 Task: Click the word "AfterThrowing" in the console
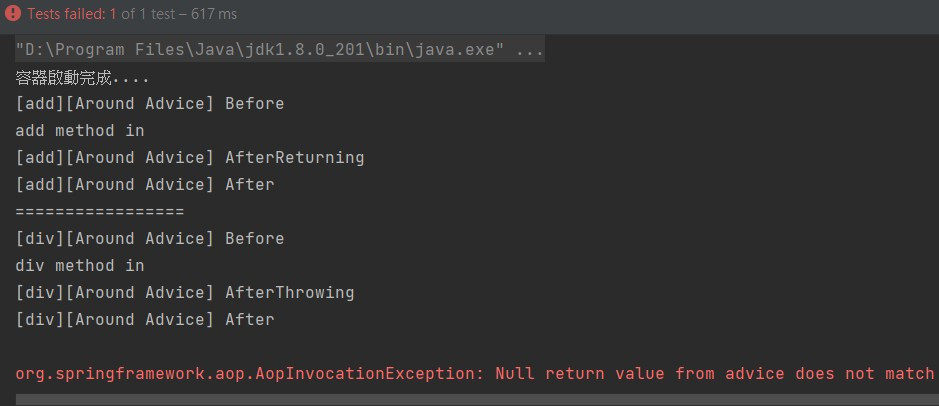click(290, 292)
